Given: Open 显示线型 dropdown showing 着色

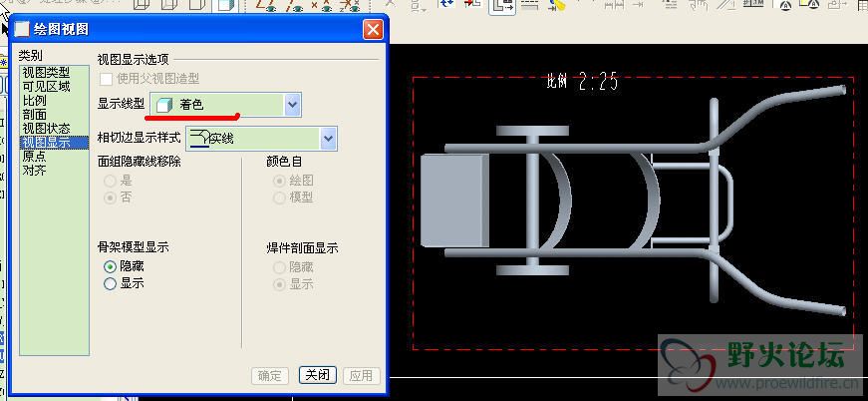Looking at the screenshot, I should 226,104.
